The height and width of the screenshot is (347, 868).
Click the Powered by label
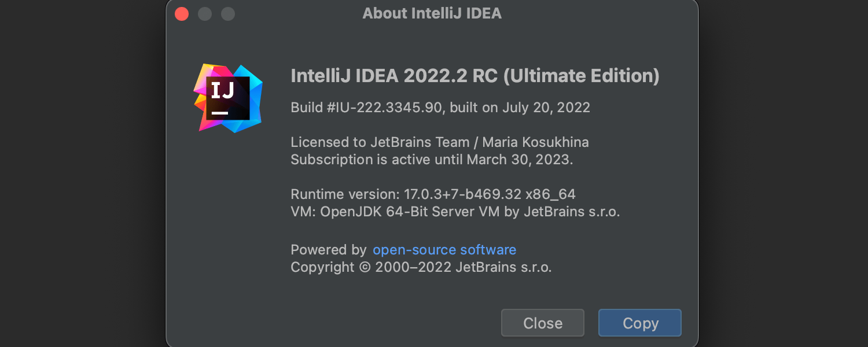tap(328, 250)
